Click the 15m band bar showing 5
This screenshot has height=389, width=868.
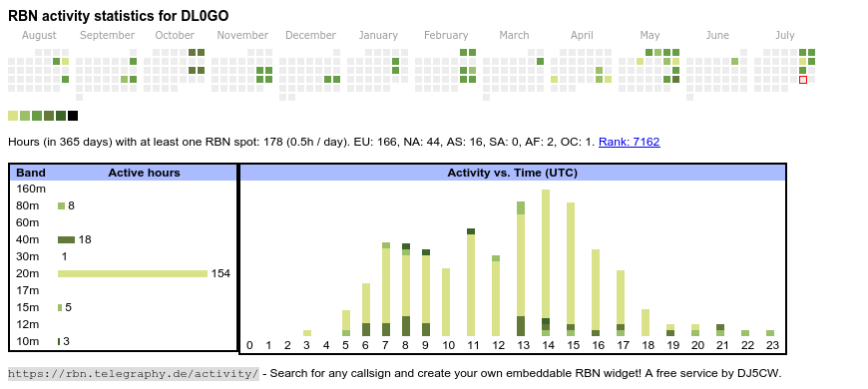(x=60, y=307)
